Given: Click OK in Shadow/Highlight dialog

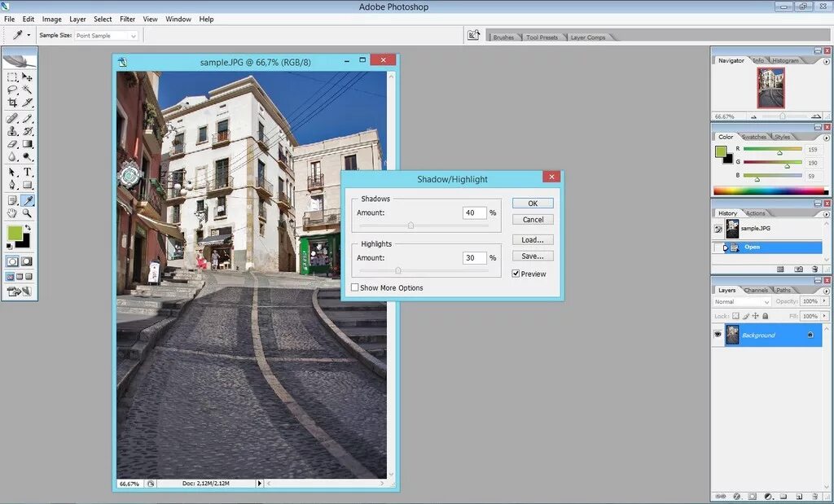Looking at the screenshot, I should click(533, 203).
